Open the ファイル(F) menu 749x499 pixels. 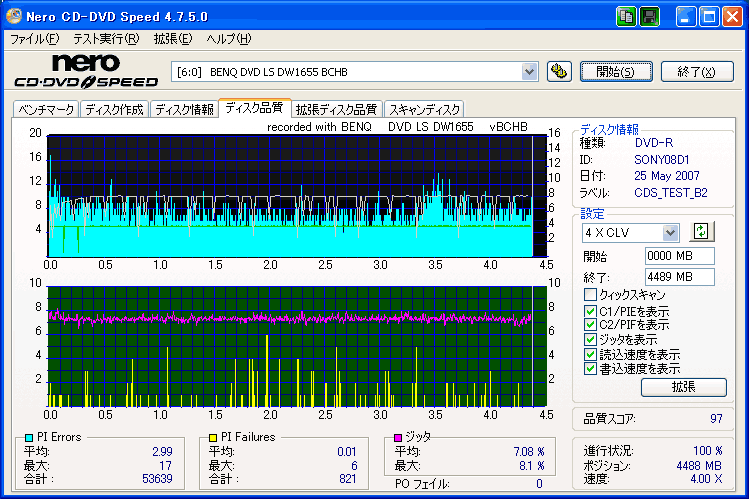point(34,39)
